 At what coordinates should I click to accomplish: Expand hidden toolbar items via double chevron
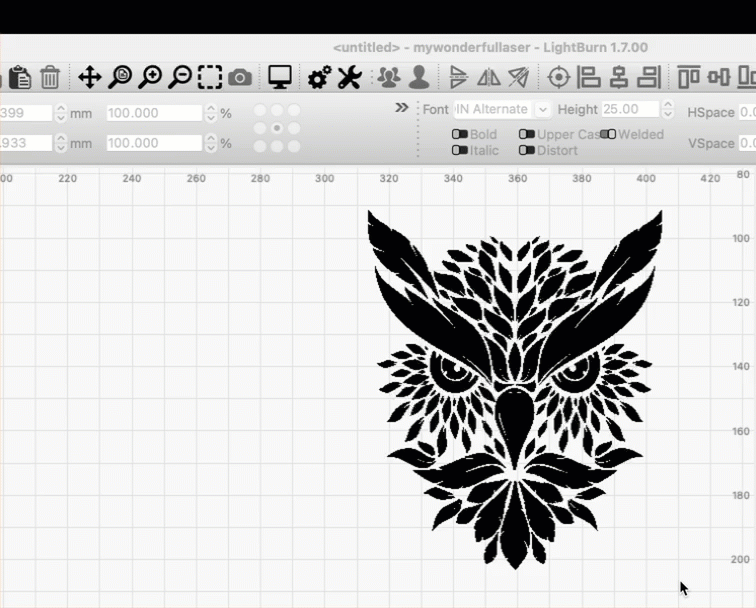tap(402, 108)
